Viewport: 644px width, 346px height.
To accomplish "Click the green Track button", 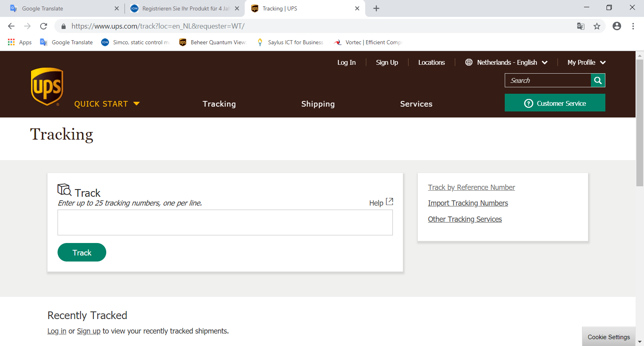I will (x=82, y=252).
